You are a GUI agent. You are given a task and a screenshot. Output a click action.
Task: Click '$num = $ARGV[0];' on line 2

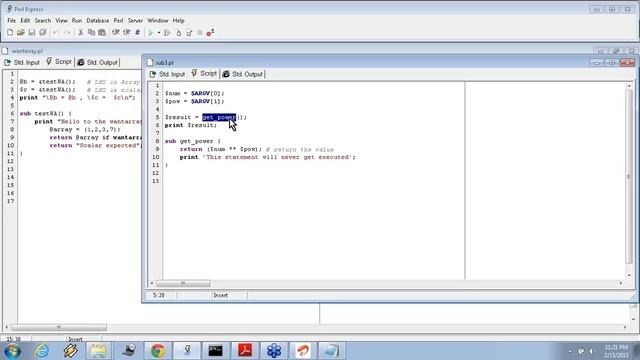pos(194,93)
